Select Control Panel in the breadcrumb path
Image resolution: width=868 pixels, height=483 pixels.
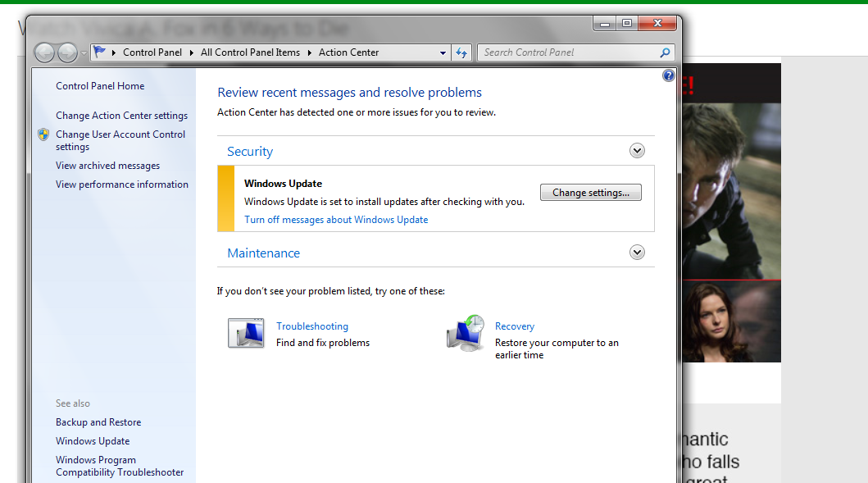pos(152,52)
